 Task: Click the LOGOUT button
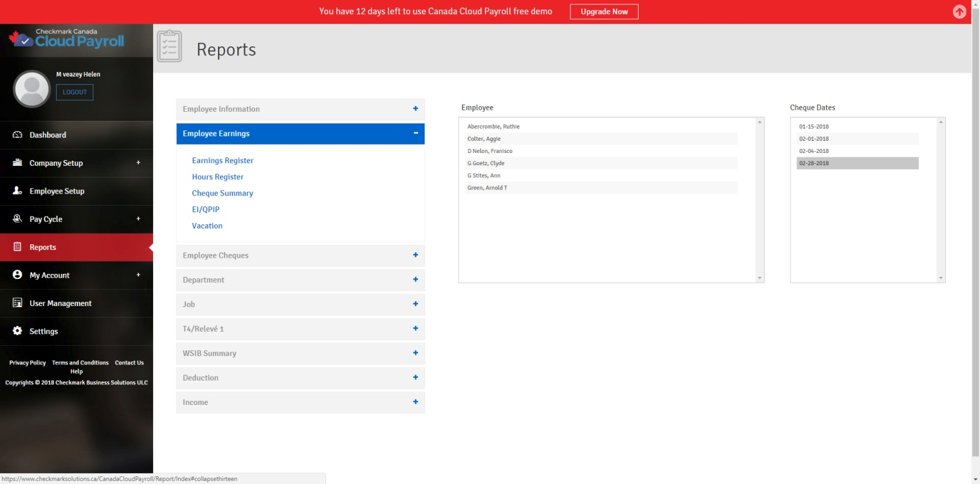pos(75,93)
